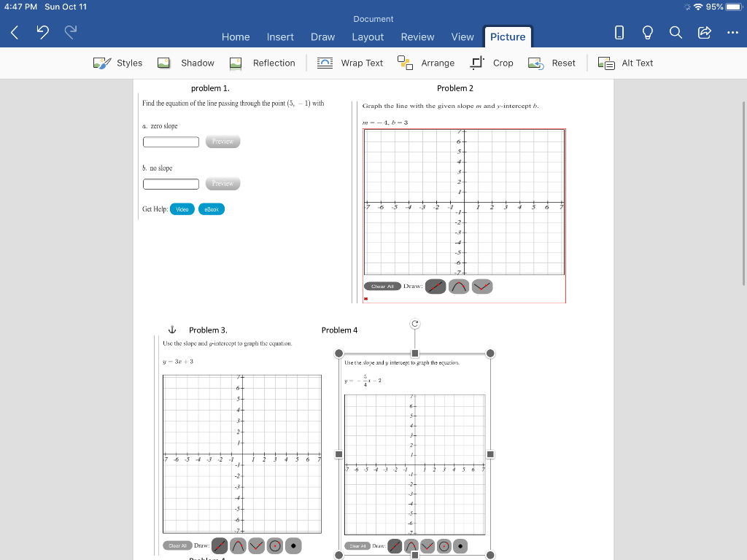Select point dot tool under Problem 3

point(293,545)
